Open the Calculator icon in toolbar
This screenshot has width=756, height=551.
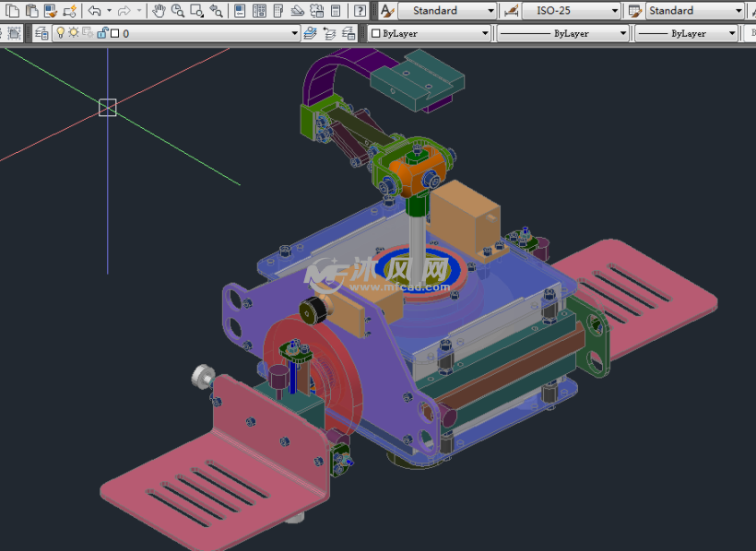tap(337, 11)
